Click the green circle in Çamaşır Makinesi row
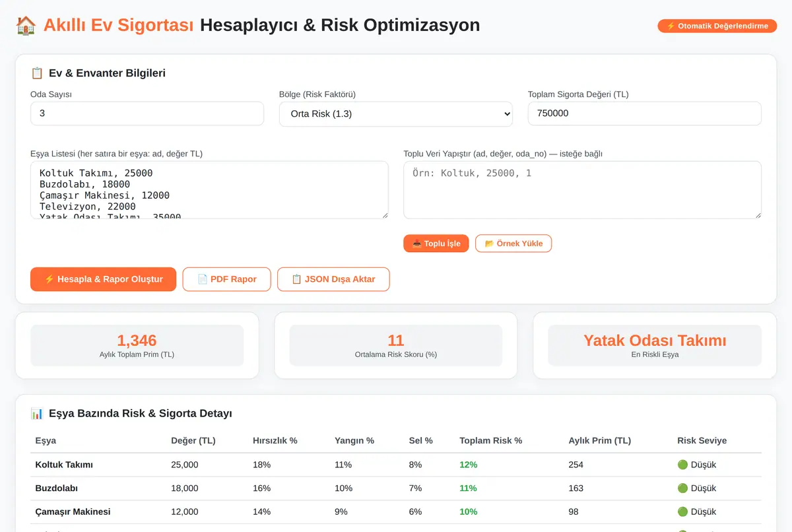The image size is (792, 532). pos(682,512)
